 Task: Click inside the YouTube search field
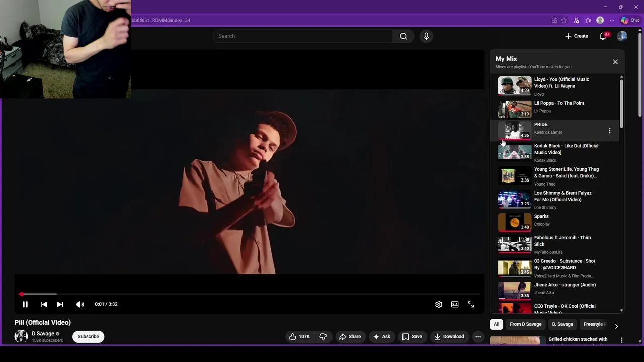[303, 36]
